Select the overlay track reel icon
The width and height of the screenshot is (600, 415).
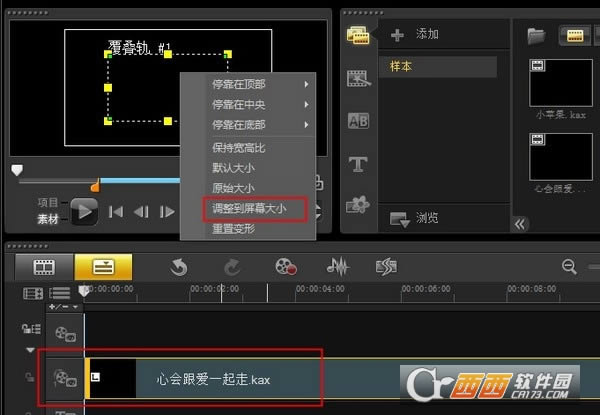[x=65, y=378]
